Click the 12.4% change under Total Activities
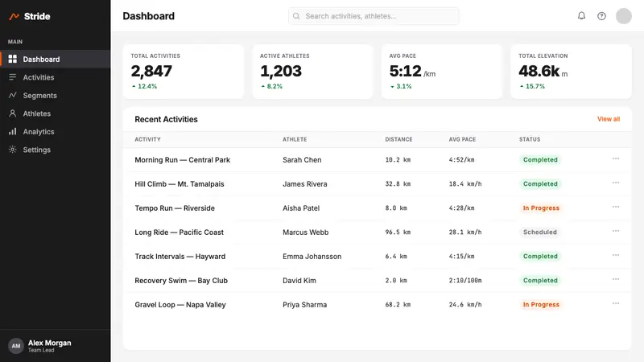 pos(145,86)
